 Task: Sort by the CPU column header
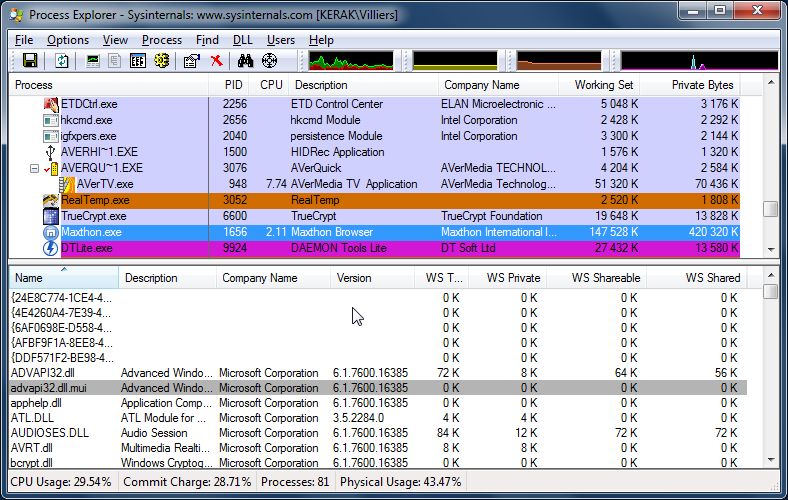click(x=271, y=85)
